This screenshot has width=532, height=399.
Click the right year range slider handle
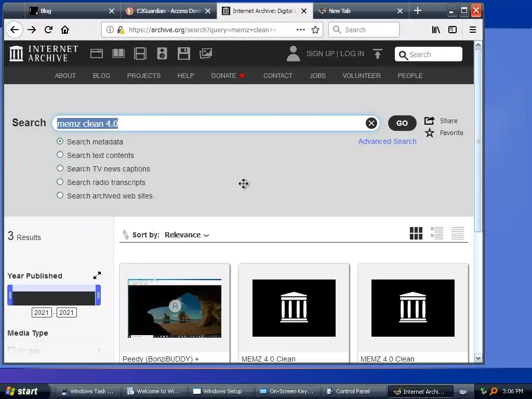pos(98,295)
